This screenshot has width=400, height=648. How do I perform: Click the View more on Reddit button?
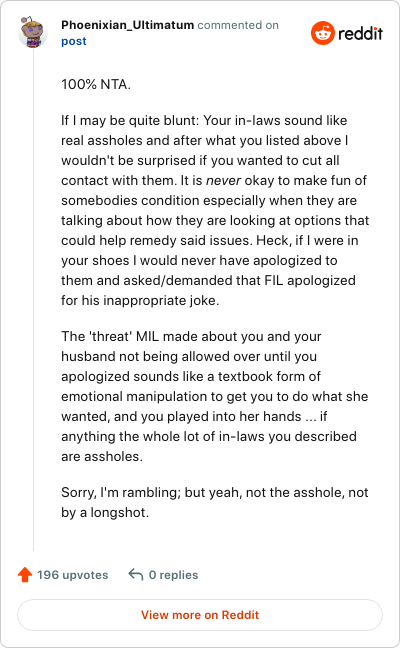200,615
